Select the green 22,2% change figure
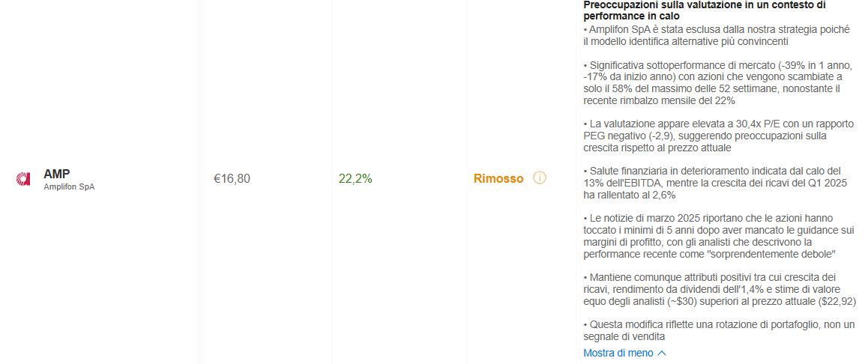 click(355, 179)
